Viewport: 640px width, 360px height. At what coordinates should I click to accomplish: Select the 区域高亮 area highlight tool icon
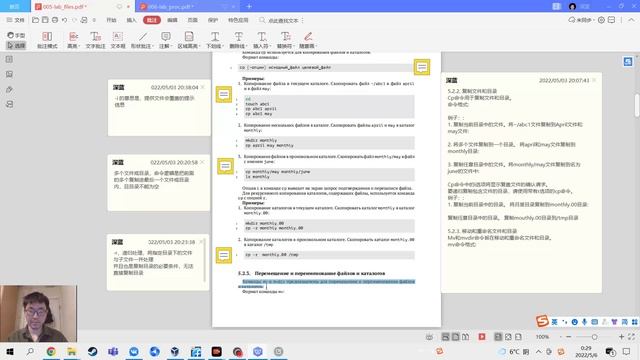189,37
